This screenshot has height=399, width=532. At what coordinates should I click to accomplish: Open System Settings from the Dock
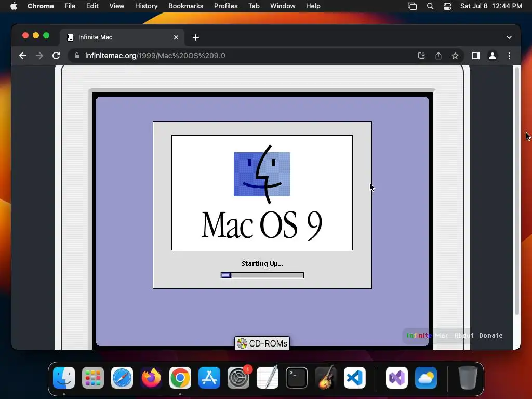[238, 378]
